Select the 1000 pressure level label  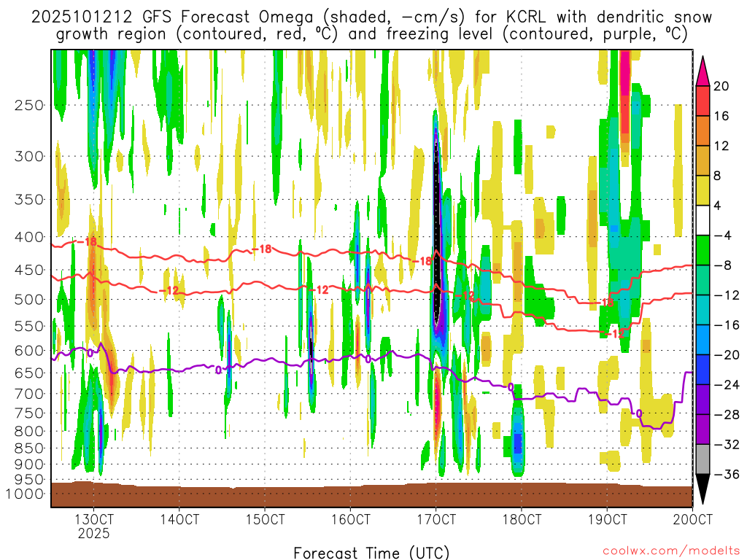25,494
